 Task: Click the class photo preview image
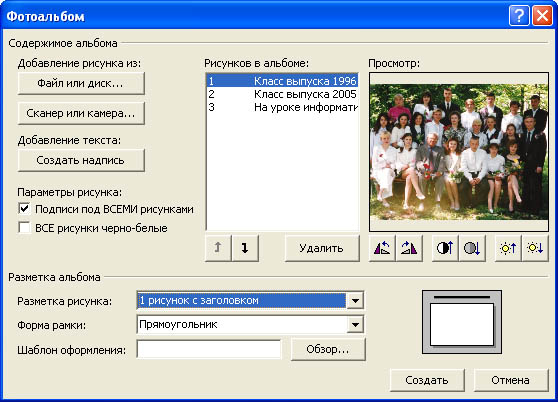point(459,152)
